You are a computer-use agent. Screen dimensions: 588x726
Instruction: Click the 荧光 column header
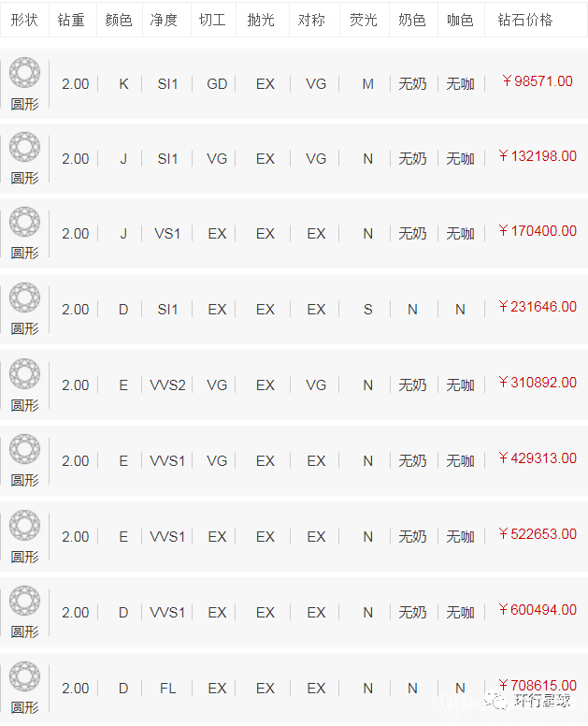click(364, 20)
